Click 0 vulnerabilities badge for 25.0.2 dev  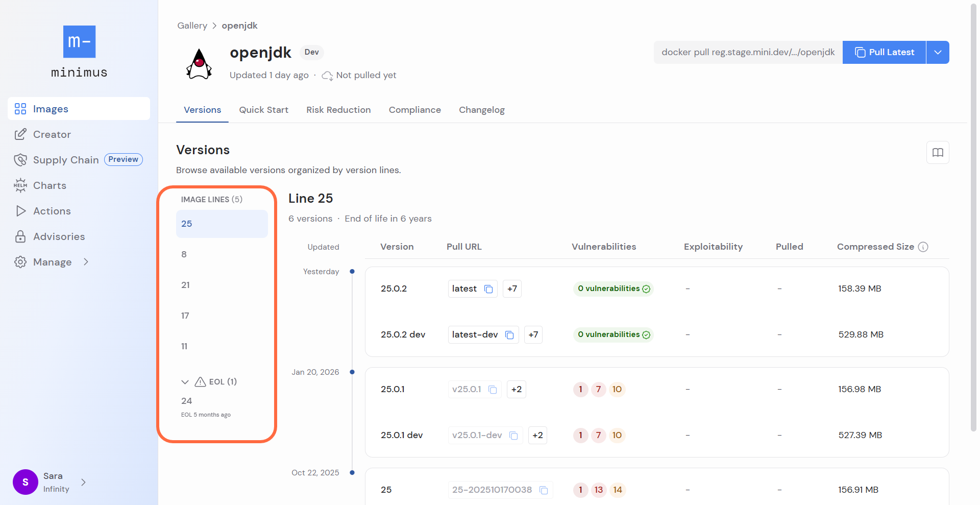(614, 334)
